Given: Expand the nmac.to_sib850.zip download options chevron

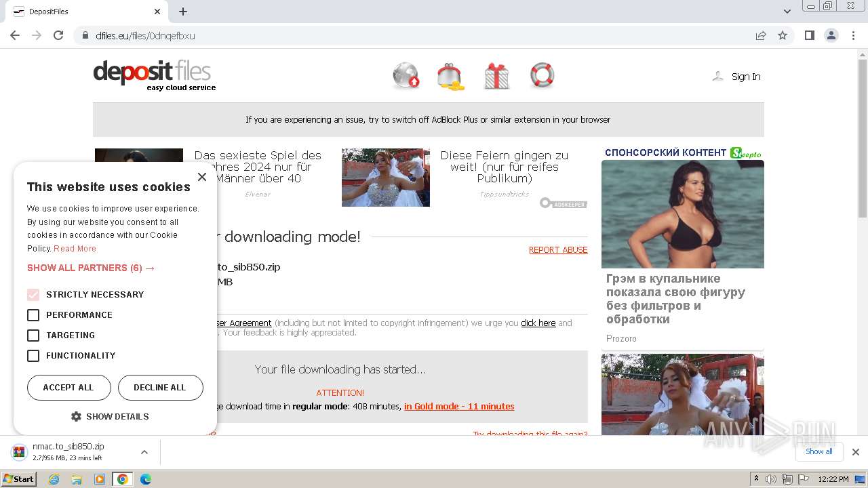Looking at the screenshot, I should (144, 452).
